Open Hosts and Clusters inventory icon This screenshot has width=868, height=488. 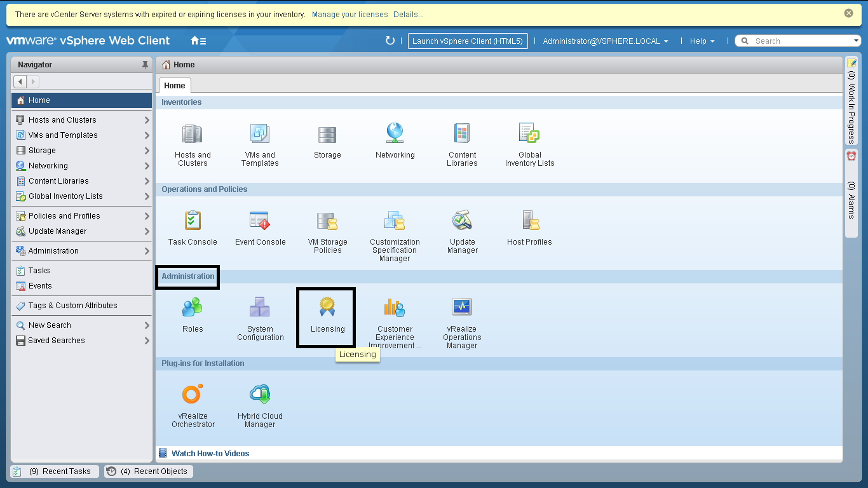coord(193,135)
